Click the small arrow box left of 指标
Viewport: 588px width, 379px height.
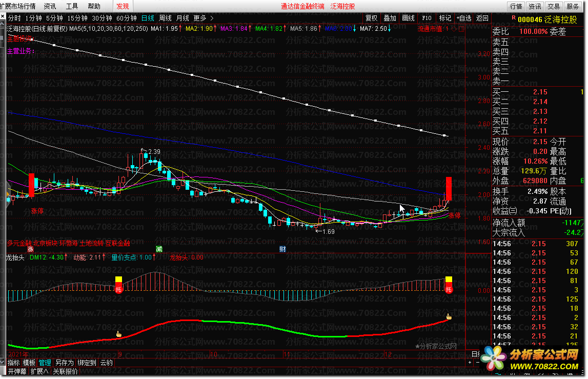[x=3, y=363]
